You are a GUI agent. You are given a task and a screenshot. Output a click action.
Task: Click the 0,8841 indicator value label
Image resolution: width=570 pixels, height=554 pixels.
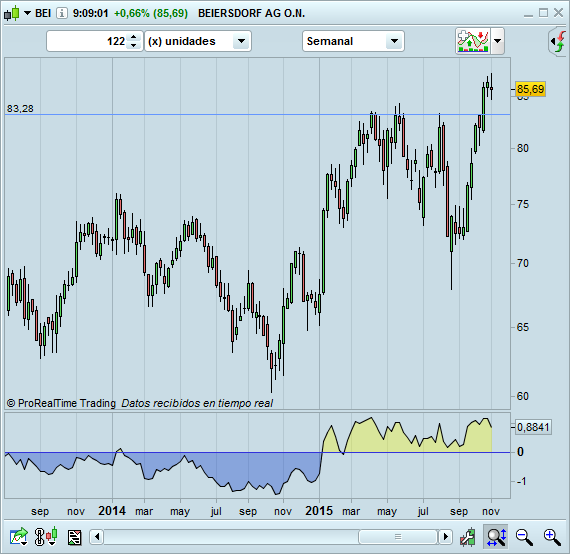click(533, 427)
